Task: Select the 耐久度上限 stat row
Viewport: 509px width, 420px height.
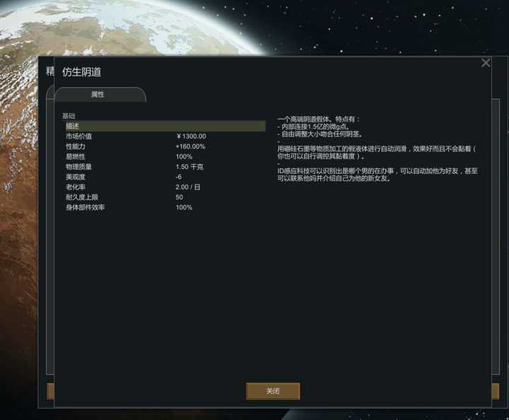Action: click(164, 197)
